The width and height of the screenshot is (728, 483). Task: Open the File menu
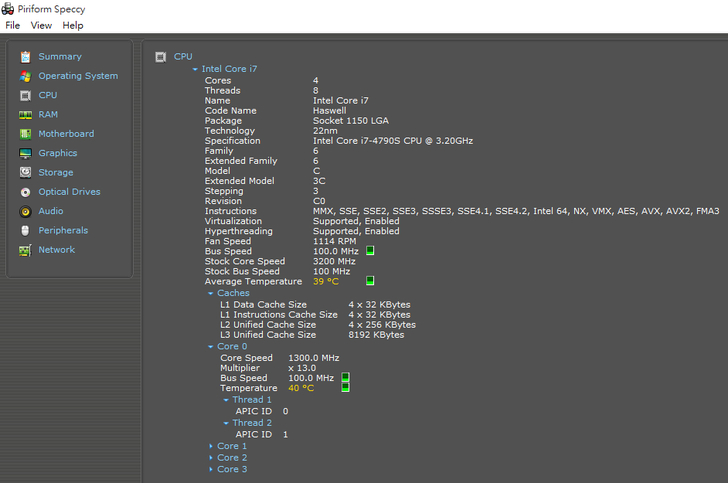[x=12, y=25]
